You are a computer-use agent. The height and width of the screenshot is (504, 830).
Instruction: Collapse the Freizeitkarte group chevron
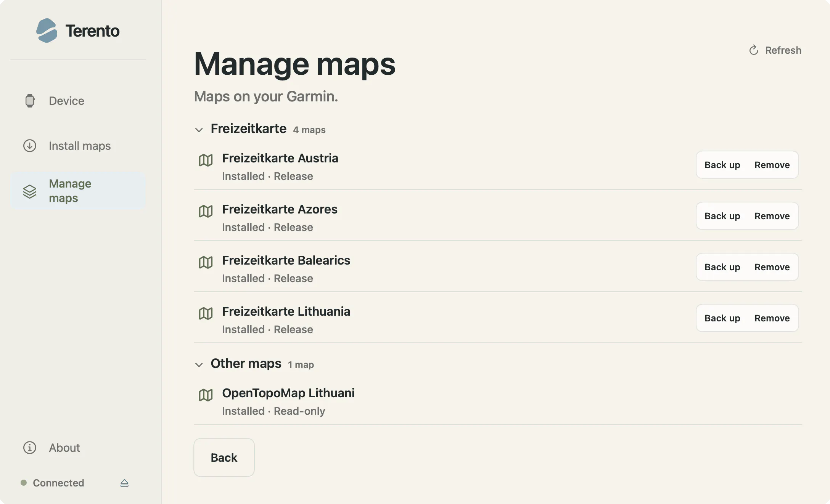click(199, 130)
